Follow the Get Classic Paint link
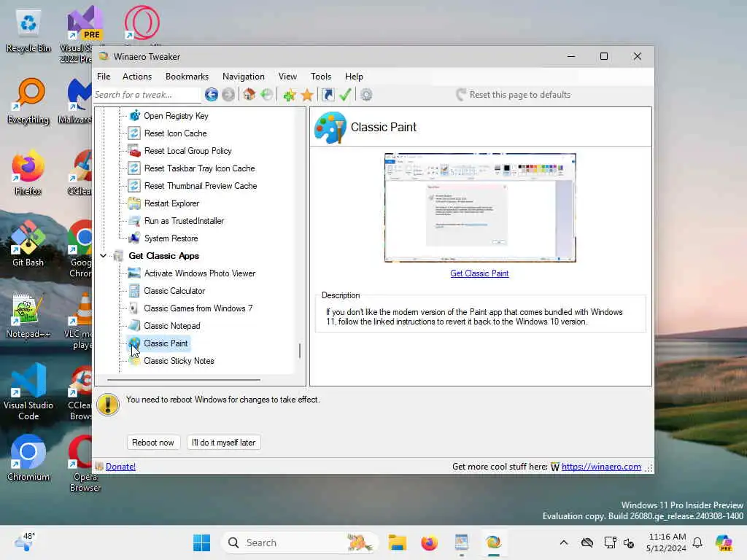 tap(479, 273)
